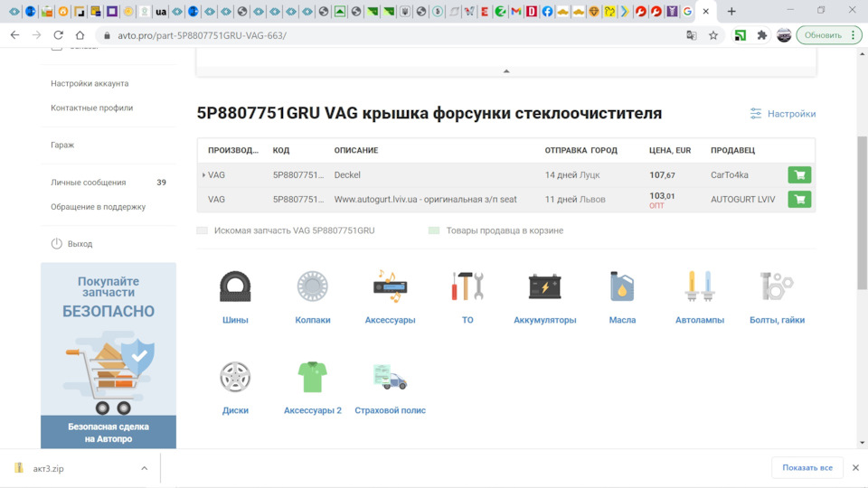
Task: Open Chrome three-dot menu
Action: coord(853,35)
